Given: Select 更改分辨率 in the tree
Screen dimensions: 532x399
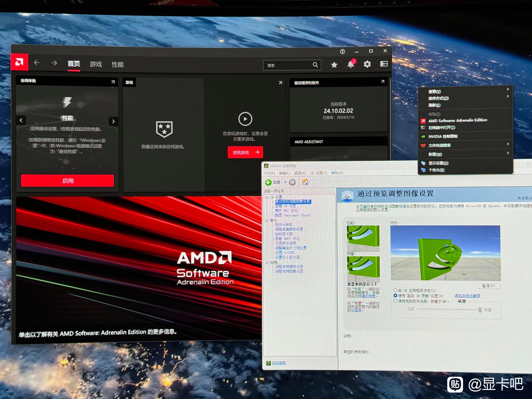Looking at the screenshot, I should point(284,225).
